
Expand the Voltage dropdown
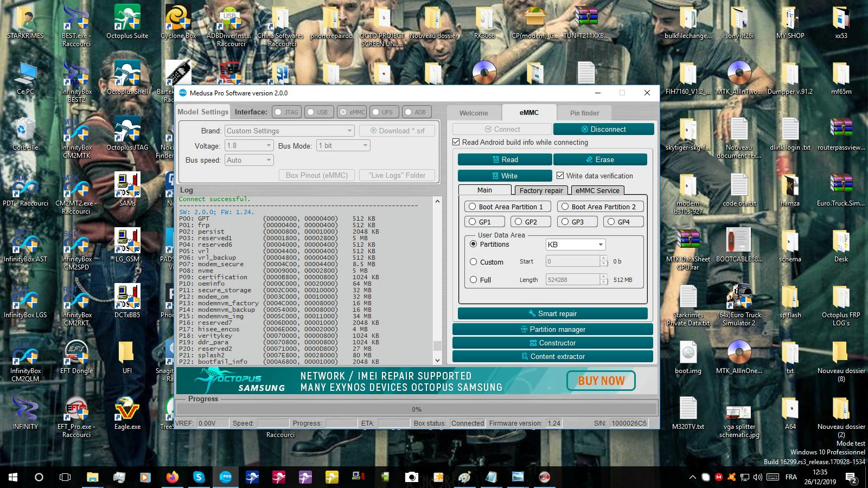(249, 145)
